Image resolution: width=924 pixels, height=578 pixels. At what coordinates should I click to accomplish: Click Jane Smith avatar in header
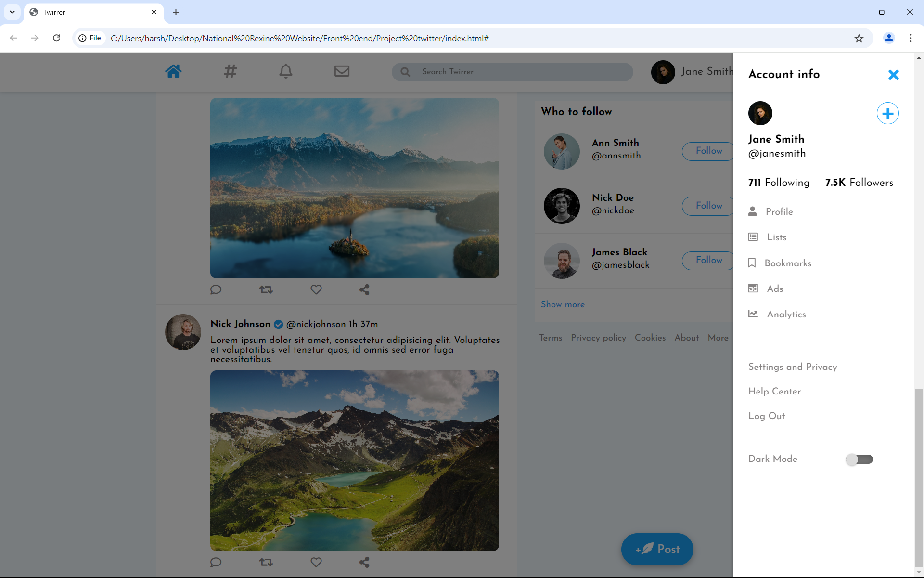pyautogui.click(x=663, y=72)
